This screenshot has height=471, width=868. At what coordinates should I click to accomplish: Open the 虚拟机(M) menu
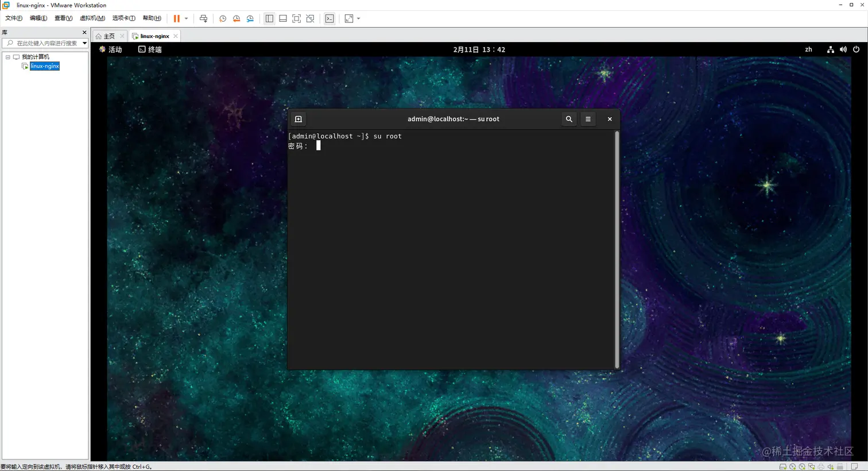coord(92,18)
